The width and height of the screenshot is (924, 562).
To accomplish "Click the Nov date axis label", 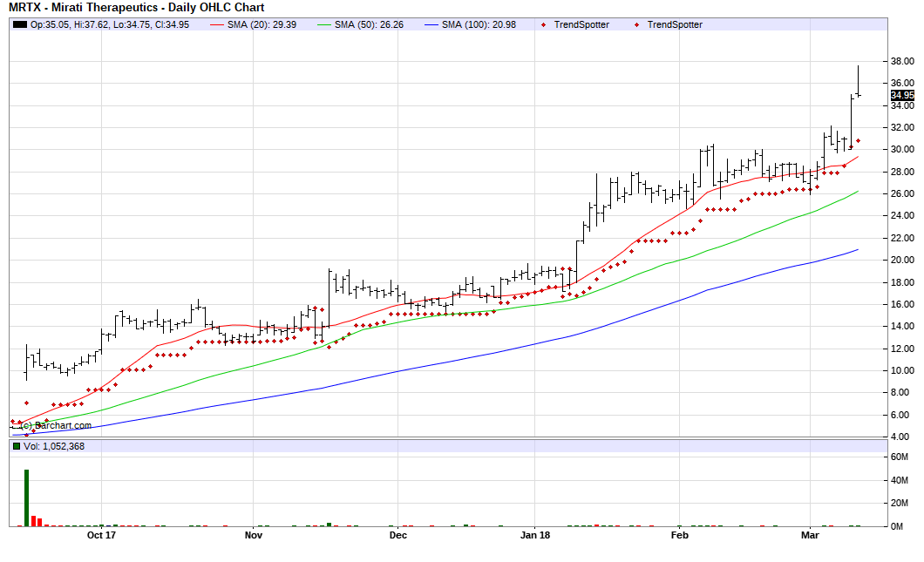I will [254, 535].
